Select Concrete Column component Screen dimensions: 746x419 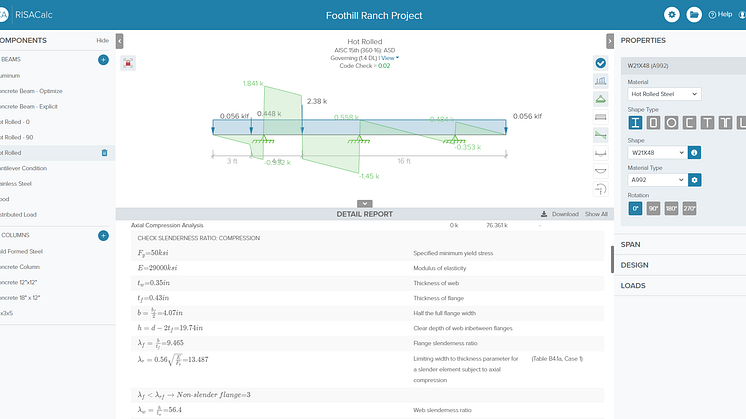pos(20,267)
